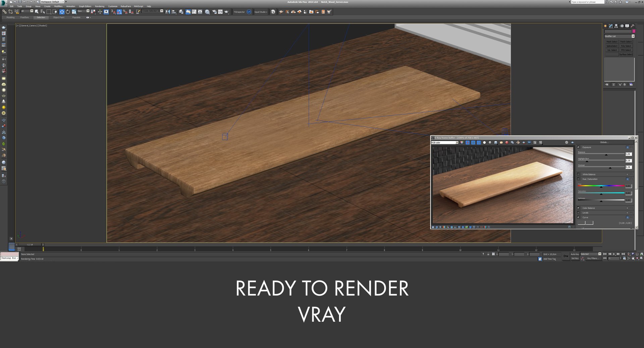Toggle blue channel B in V-Ray frame buffer
The width and height of the screenshot is (644, 348).
pyautogui.click(x=479, y=143)
